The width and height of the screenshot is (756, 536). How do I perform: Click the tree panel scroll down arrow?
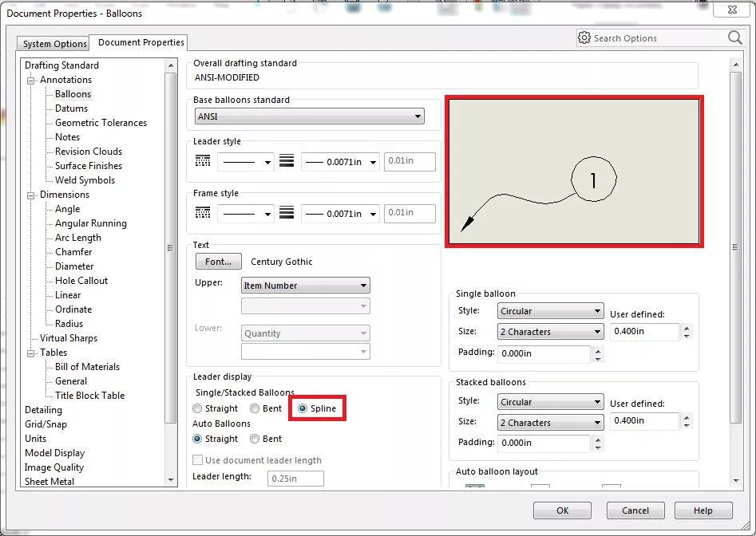(171, 480)
